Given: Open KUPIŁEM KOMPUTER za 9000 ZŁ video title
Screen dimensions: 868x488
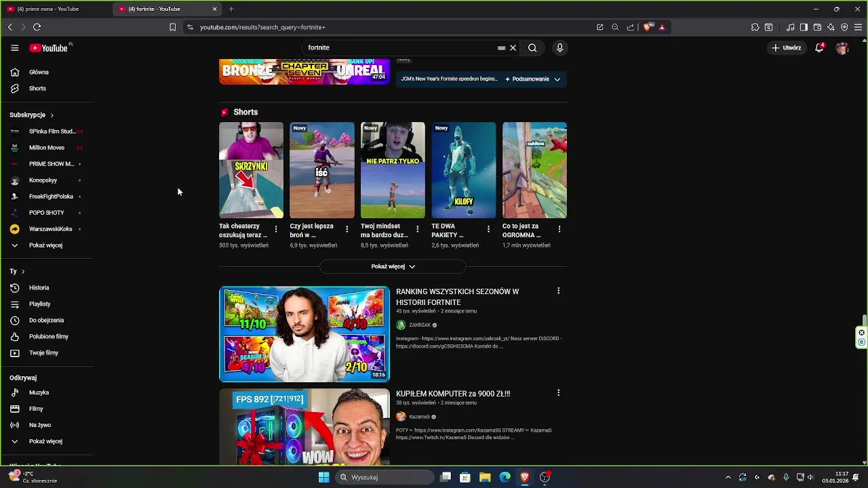Looking at the screenshot, I should pyautogui.click(x=453, y=394).
